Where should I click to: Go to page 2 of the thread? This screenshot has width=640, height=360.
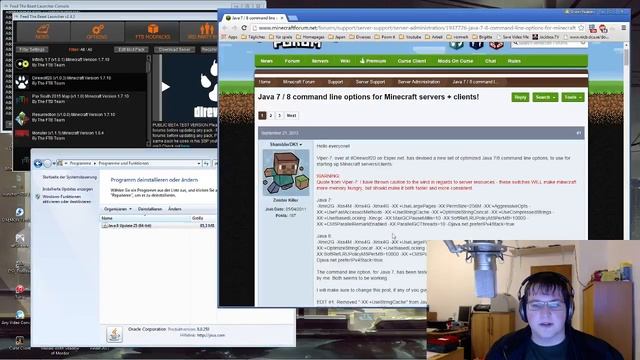[x=271, y=116]
